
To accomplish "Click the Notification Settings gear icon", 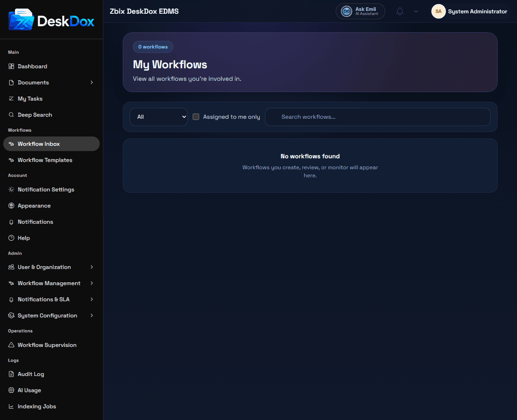I will tap(11, 189).
